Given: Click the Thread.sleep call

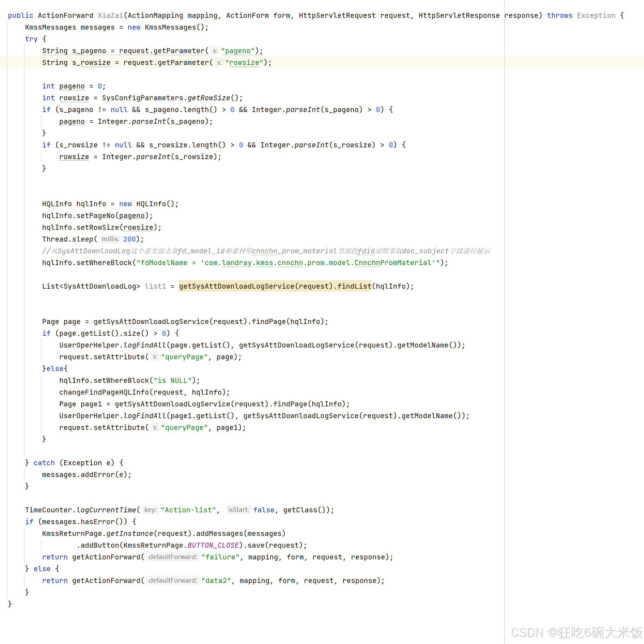Looking at the screenshot, I should [x=93, y=239].
